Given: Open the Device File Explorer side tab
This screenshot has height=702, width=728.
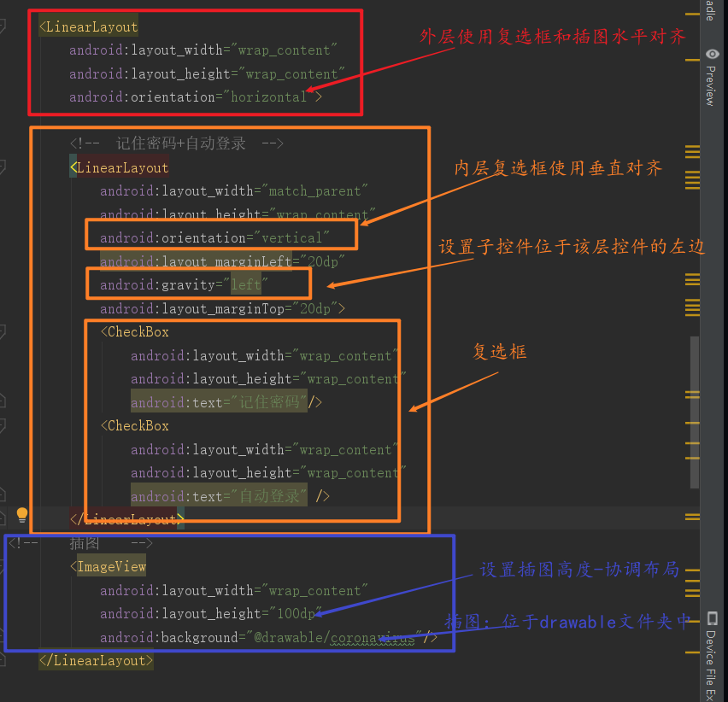Looking at the screenshot, I should click(712, 656).
